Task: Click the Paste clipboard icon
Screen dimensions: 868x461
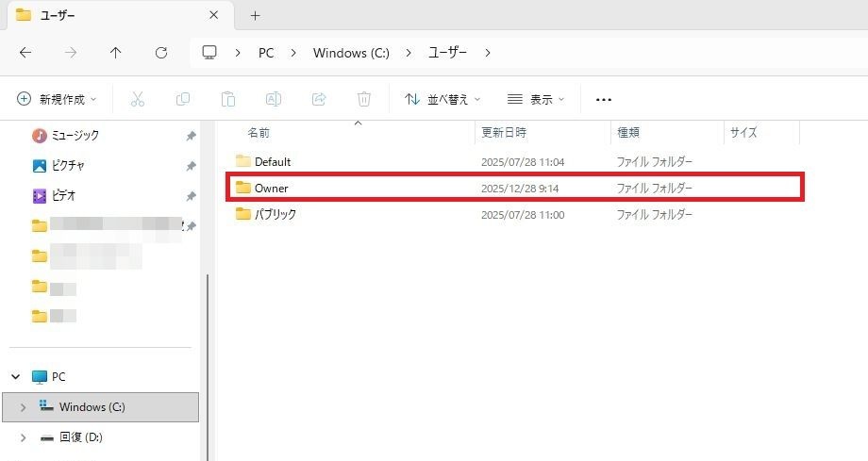Action: click(x=227, y=99)
